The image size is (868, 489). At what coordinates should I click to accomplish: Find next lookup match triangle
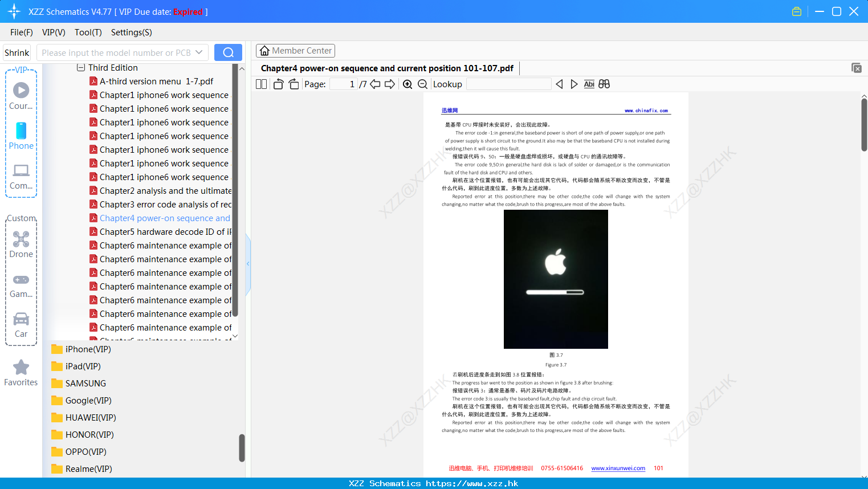click(x=574, y=84)
